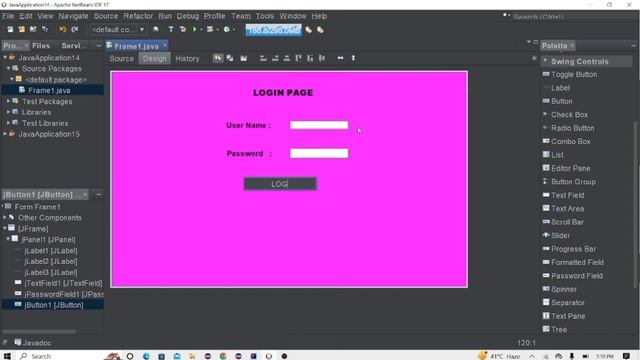Click Align Right in Column icon

[275, 58]
